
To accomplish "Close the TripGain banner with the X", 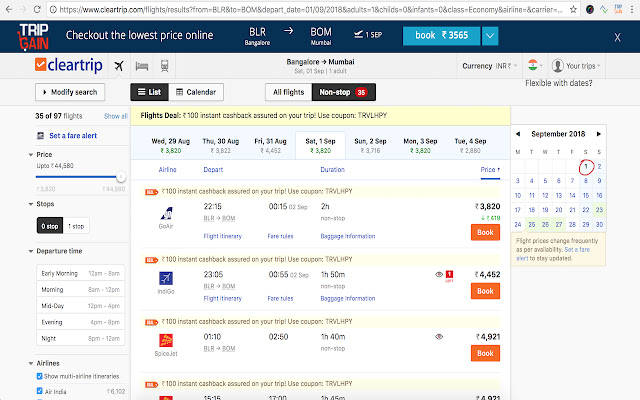I will click(617, 38).
